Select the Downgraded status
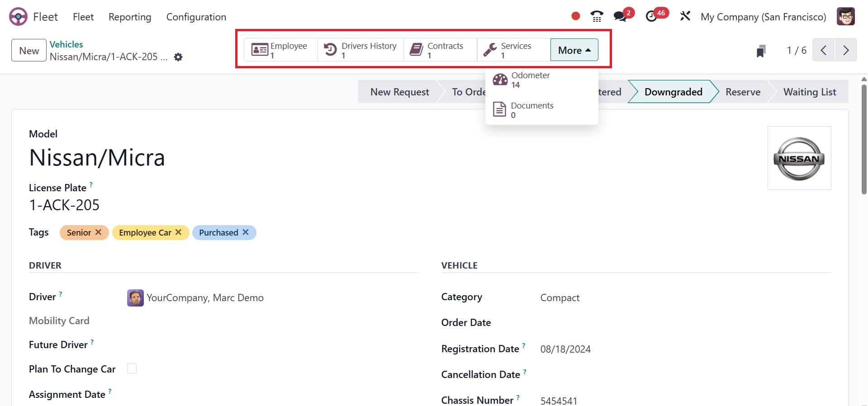The height and width of the screenshot is (406, 868). pyautogui.click(x=673, y=92)
